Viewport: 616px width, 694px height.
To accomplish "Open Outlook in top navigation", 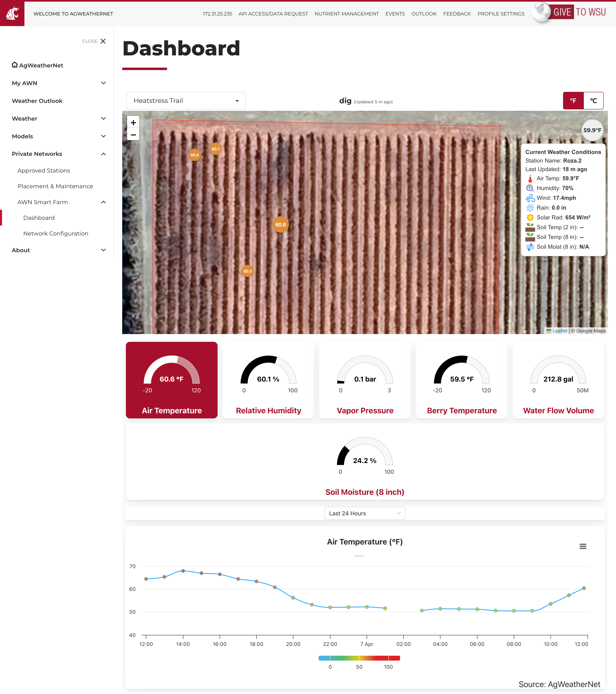I will click(x=424, y=14).
